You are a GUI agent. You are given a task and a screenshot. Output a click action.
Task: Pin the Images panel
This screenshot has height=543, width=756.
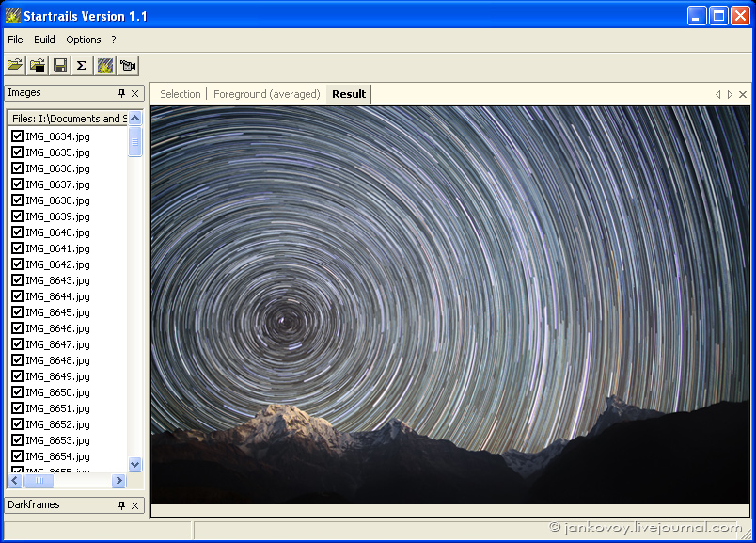coord(121,93)
